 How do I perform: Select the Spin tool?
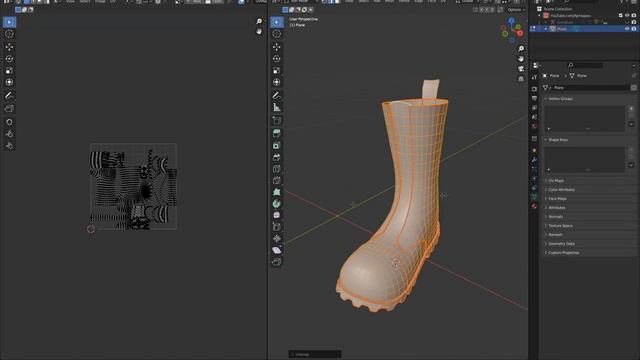(x=277, y=204)
